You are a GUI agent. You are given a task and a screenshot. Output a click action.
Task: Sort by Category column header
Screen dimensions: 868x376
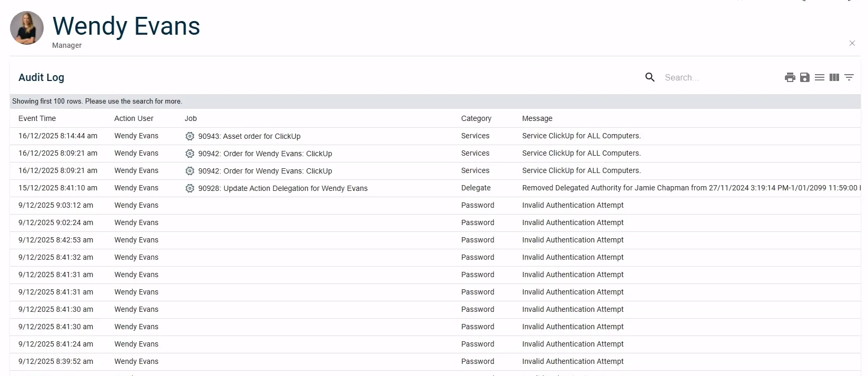click(x=476, y=118)
